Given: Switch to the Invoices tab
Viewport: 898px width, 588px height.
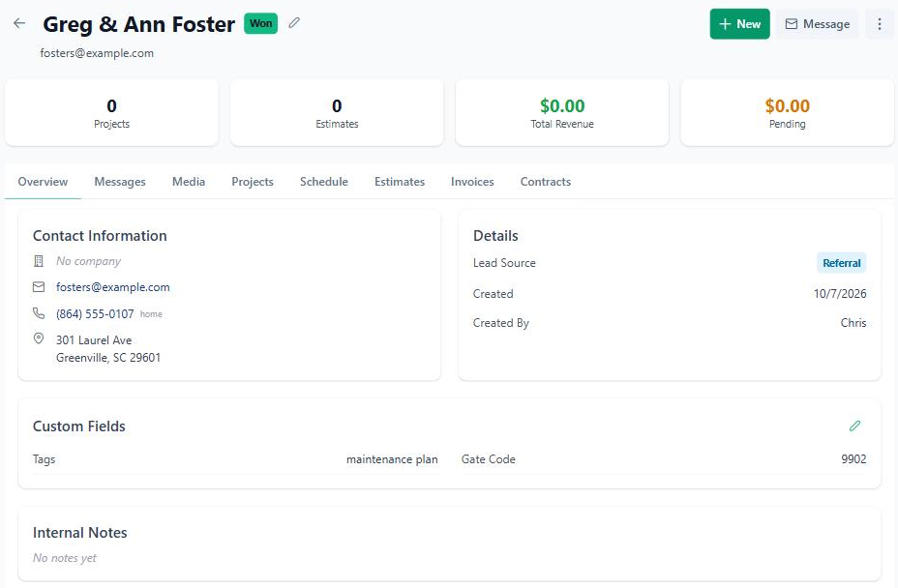Looking at the screenshot, I should coord(472,182).
